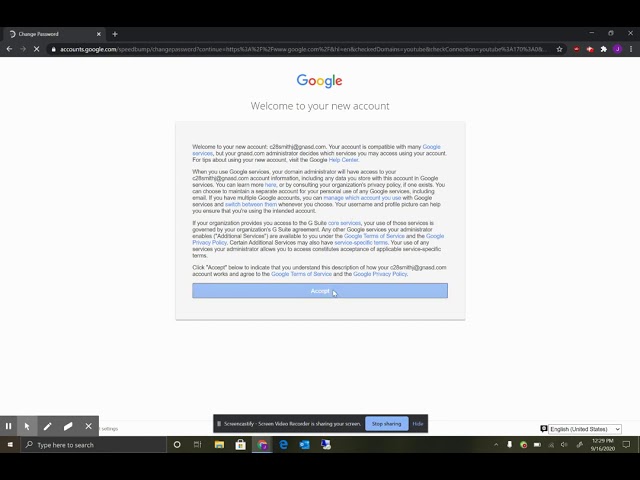Open the Help Center link

tap(343, 160)
